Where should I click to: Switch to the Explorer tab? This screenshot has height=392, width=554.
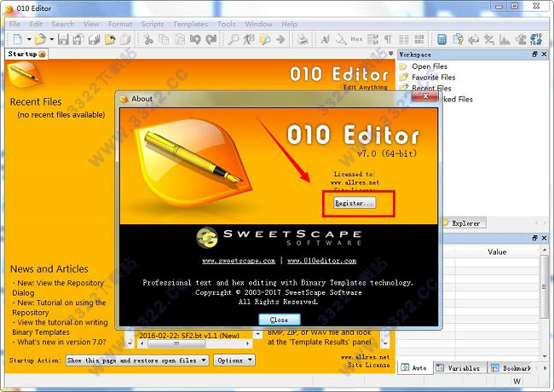[x=464, y=223]
